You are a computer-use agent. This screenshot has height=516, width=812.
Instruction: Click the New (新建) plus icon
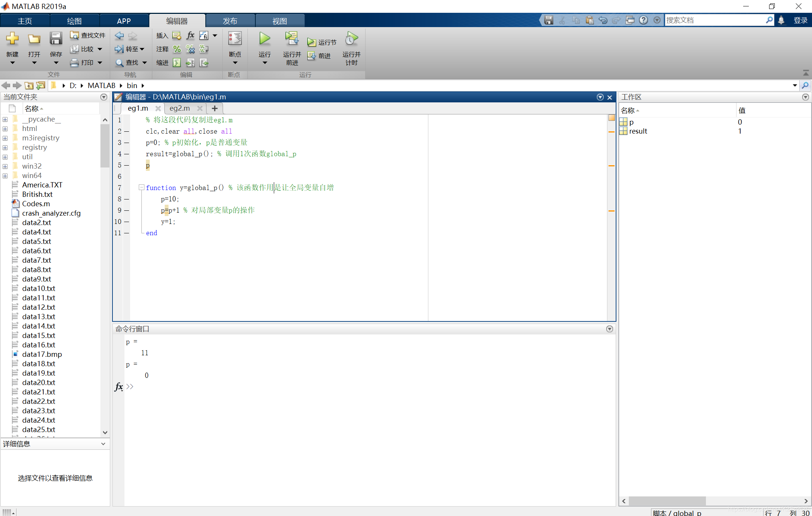pos(12,39)
